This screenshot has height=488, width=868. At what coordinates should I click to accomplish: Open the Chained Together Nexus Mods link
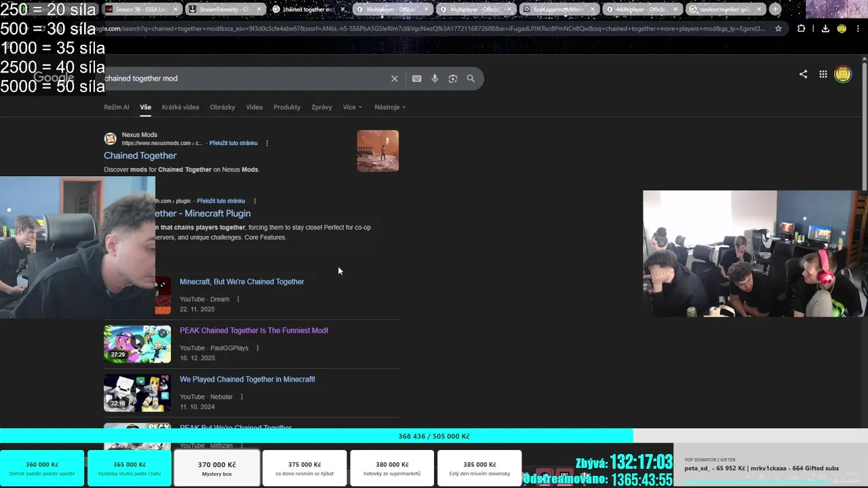coord(140,156)
